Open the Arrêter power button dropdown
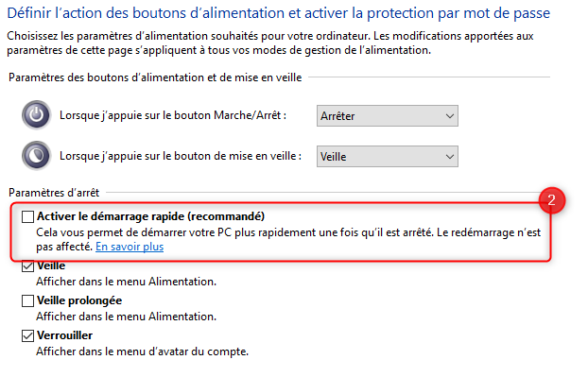The height and width of the screenshot is (377, 588). pyautogui.click(x=387, y=116)
